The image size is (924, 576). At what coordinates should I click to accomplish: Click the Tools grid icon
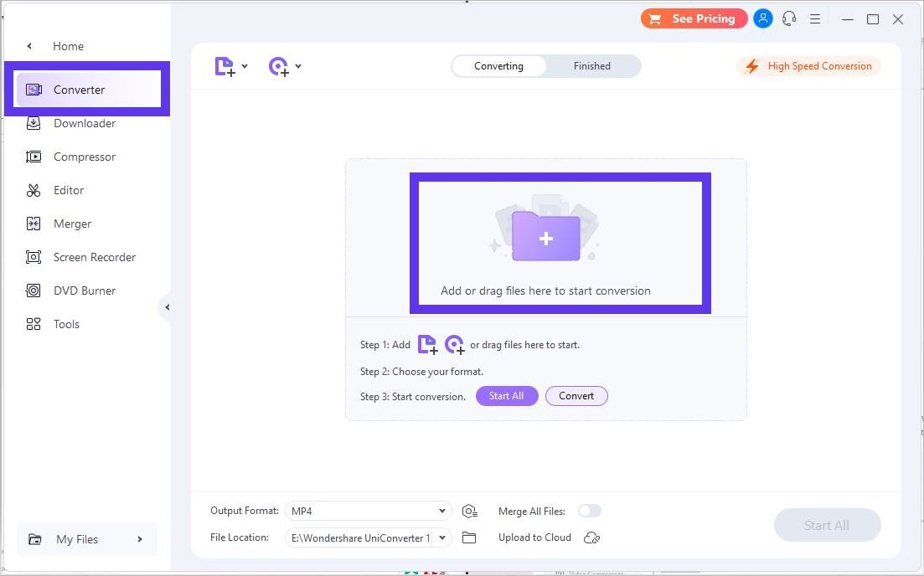tap(34, 324)
